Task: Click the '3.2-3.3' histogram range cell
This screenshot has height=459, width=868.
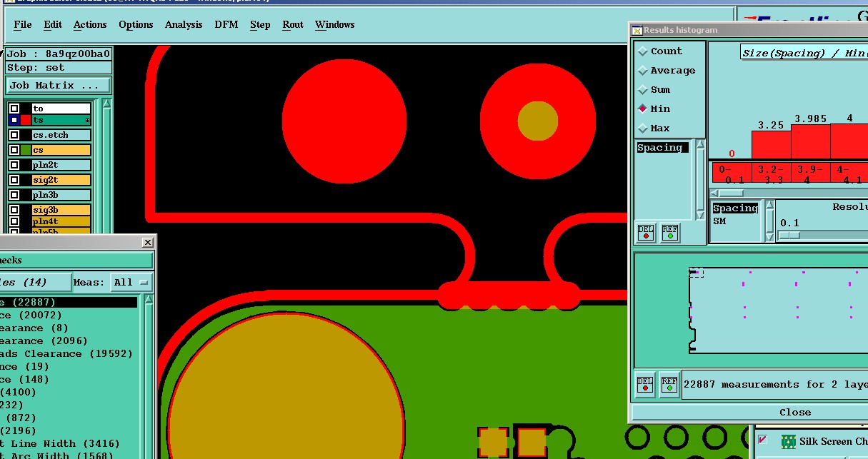Action: coord(771,174)
